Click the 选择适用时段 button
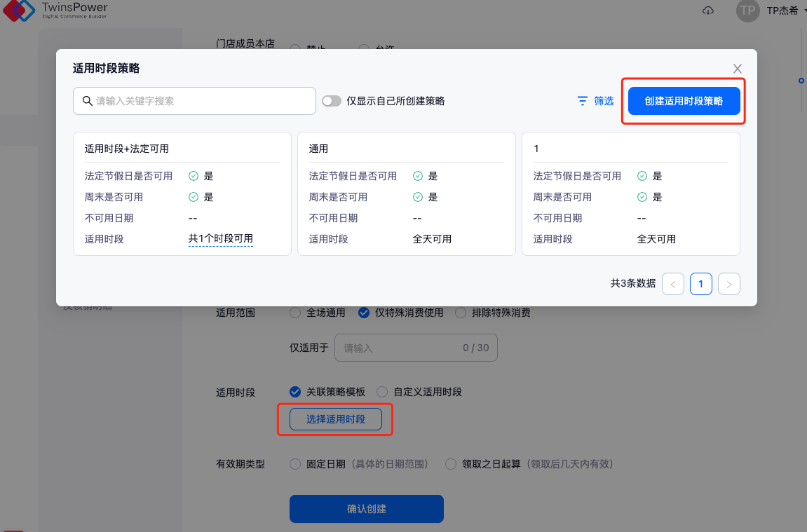Screen dimensions: 807x532 click(336, 419)
